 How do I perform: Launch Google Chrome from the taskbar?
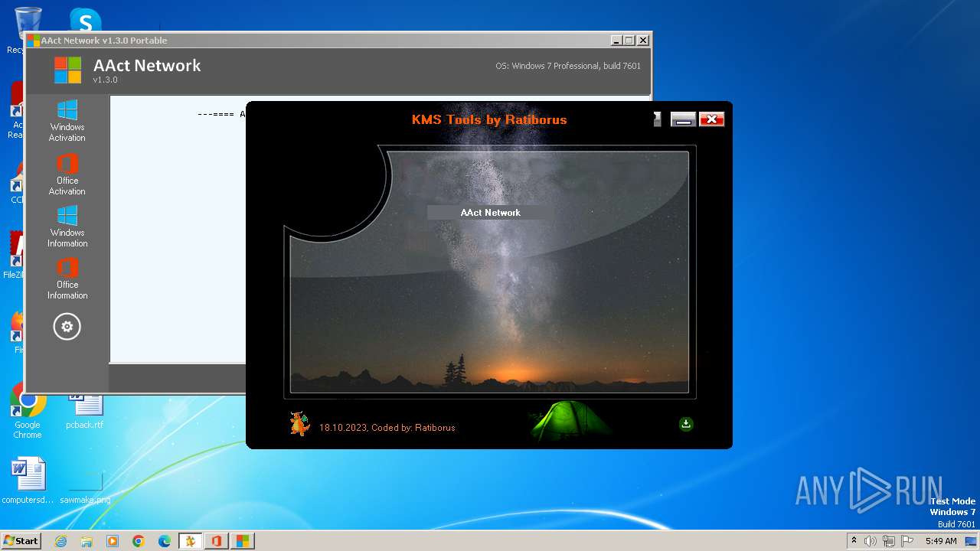[x=139, y=541]
